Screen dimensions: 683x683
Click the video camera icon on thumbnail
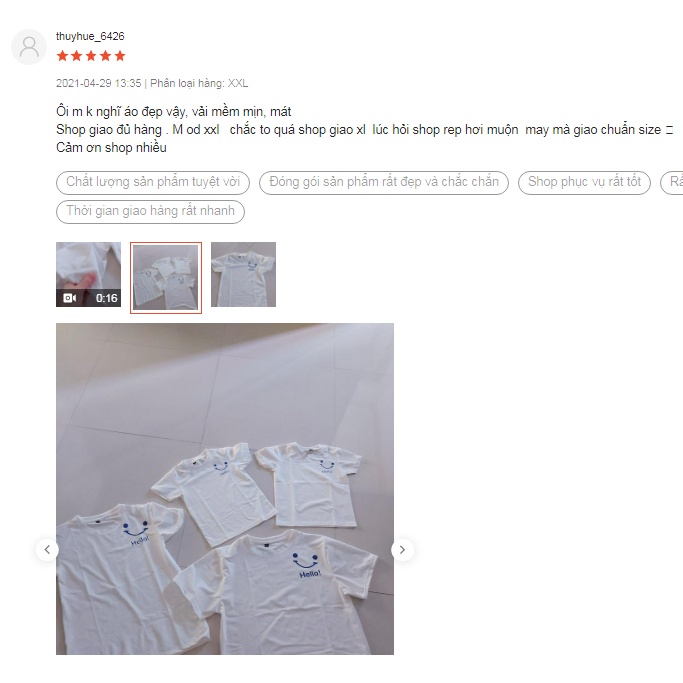pyautogui.click(x=70, y=298)
